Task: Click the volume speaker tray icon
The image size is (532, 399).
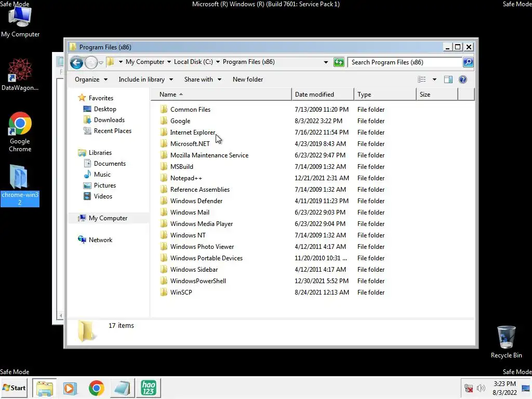Action: (481, 388)
